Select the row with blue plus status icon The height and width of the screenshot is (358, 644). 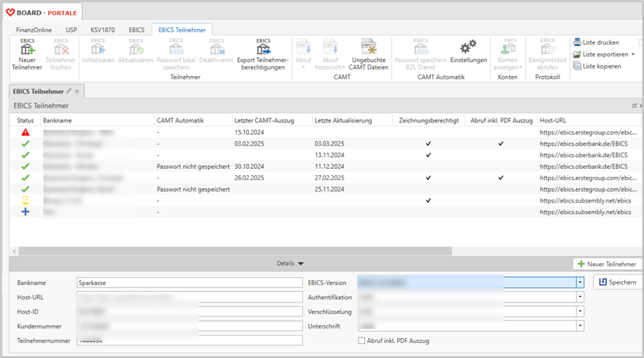tap(25, 212)
